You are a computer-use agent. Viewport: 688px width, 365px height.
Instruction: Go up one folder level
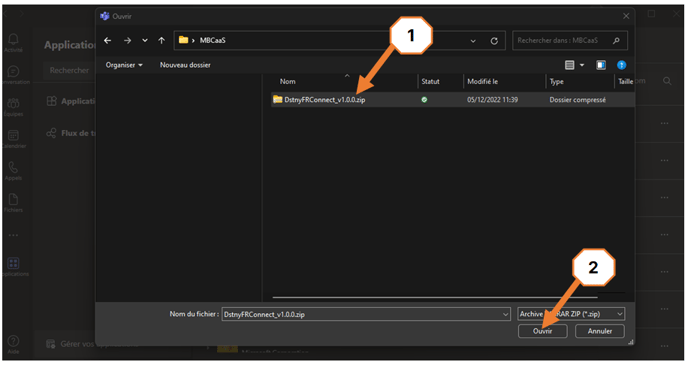161,40
